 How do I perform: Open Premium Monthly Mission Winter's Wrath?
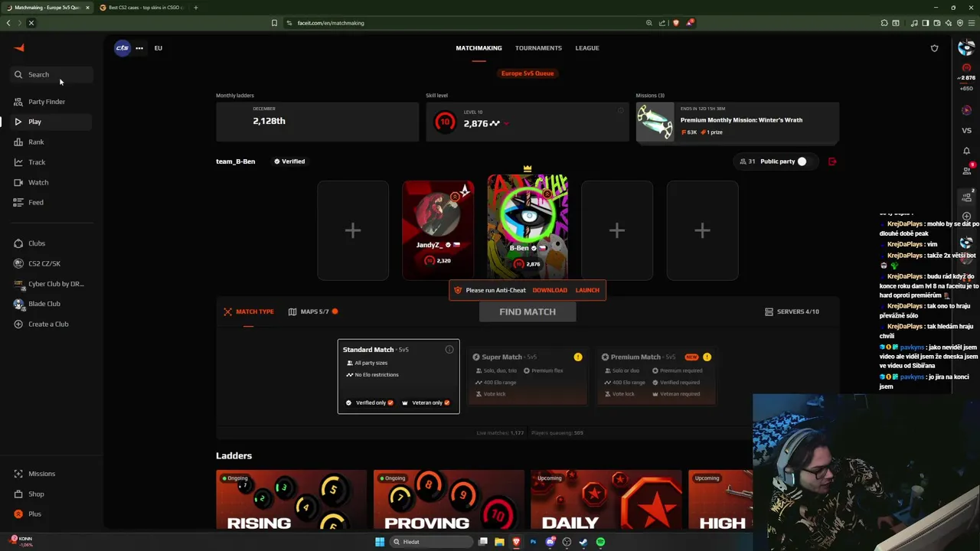click(737, 122)
